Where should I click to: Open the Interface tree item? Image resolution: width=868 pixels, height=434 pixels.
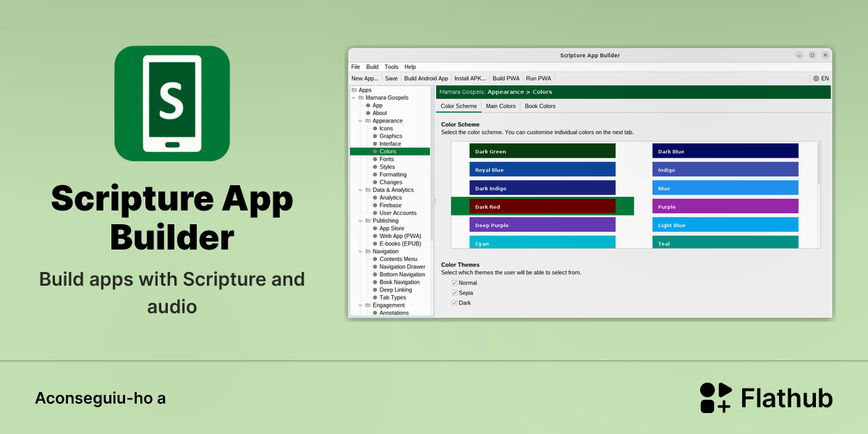(390, 144)
